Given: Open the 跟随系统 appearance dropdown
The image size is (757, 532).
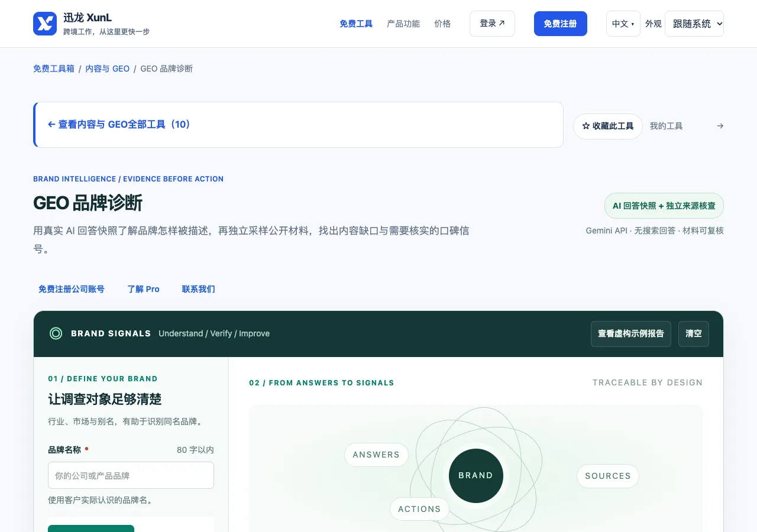Looking at the screenshot, I should click(x=694, y=24).
